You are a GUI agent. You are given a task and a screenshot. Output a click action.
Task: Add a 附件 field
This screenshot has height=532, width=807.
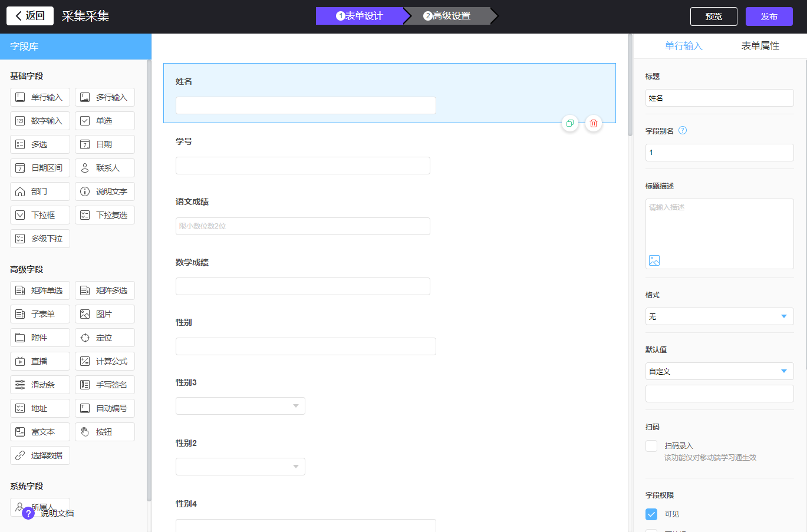tap(40, 338)
